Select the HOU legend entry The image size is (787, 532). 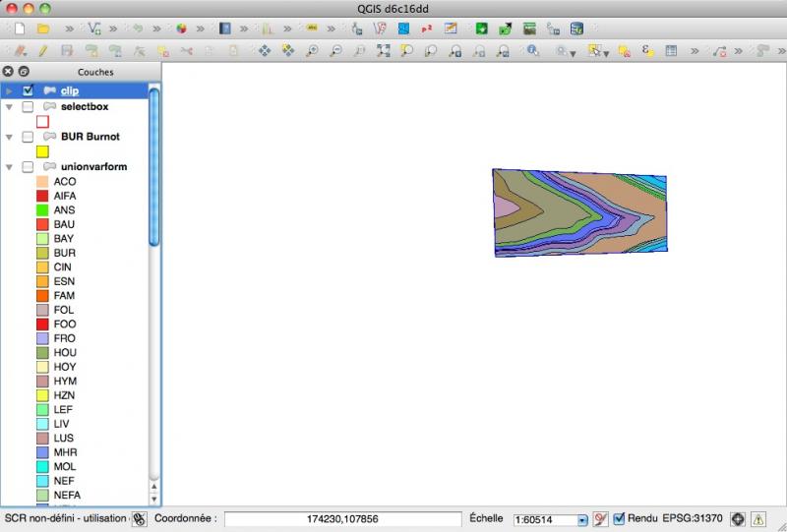click(65, 352)
